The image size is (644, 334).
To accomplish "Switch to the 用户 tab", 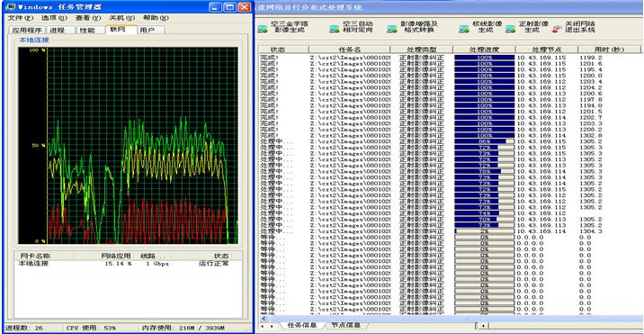I will pyautogui.click(x=151, y=30).
